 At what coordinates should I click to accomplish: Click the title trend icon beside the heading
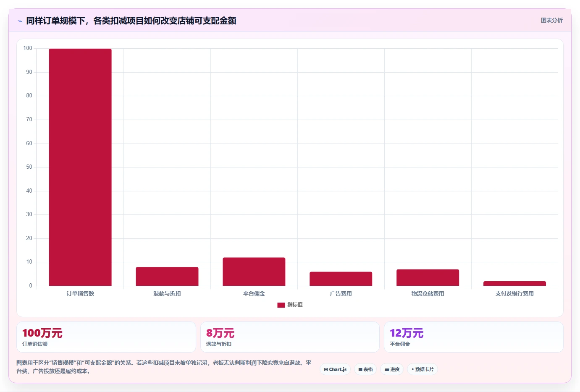(x=20, y=21)
